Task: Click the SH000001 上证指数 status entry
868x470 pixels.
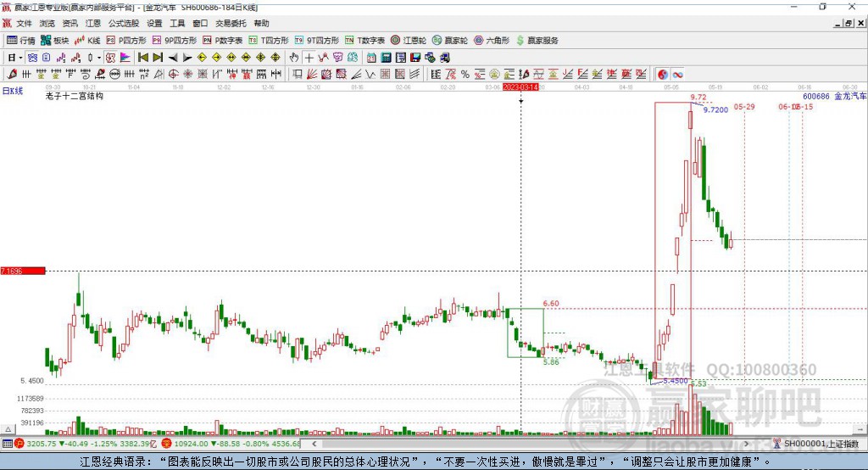Action: click(x=815, y=444)
